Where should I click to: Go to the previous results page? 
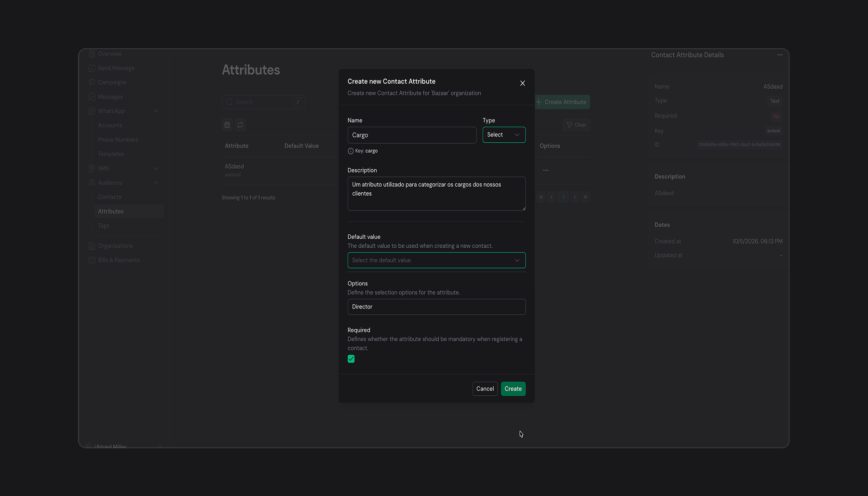tap(552, 197)
